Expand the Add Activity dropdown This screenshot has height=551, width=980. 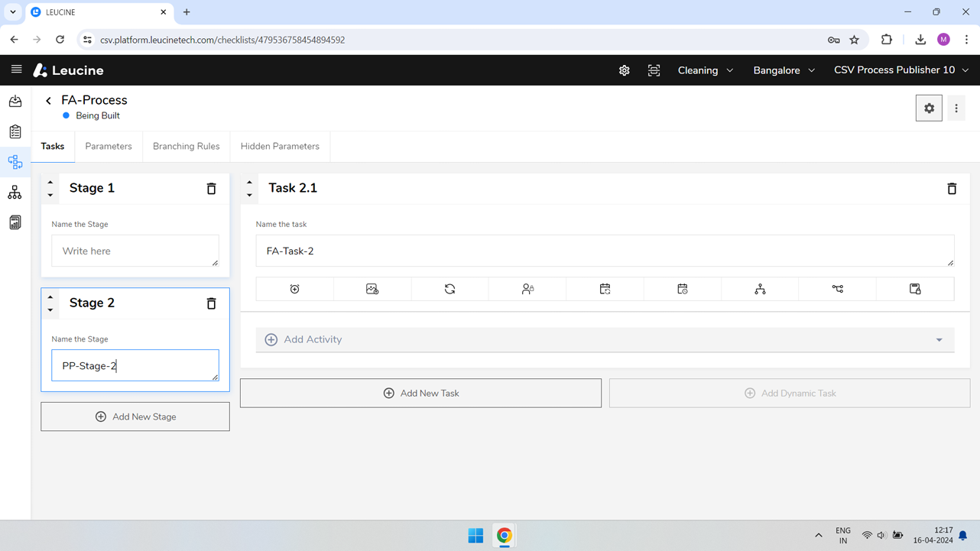coord(605,340)
